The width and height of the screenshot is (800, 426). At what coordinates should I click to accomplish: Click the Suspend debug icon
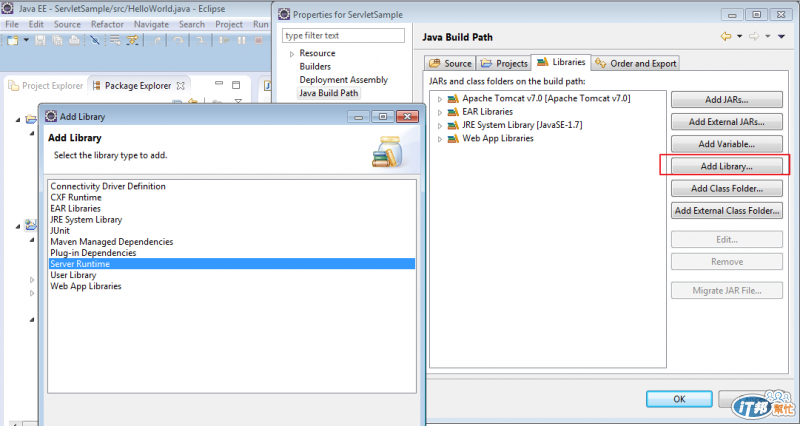[241, 40]
